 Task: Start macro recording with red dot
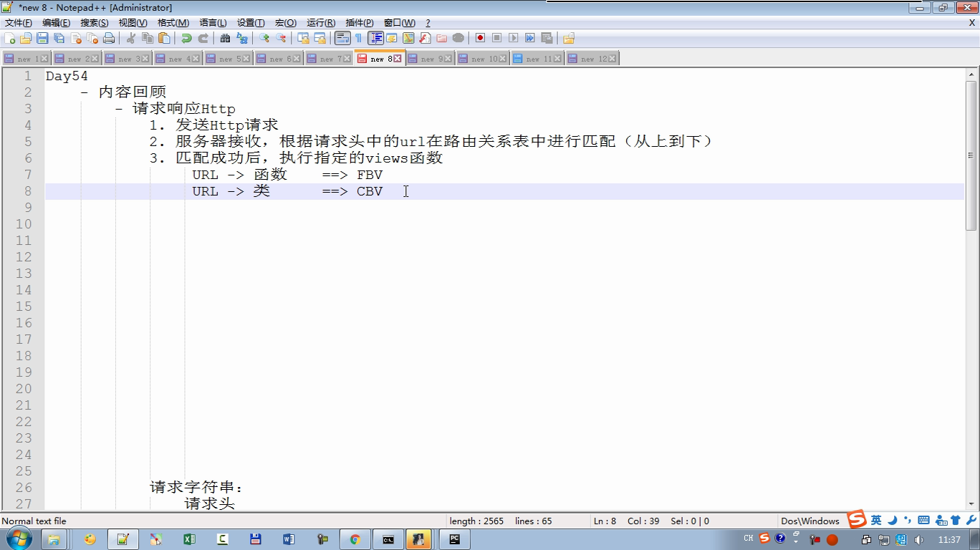tap(480, 38)
